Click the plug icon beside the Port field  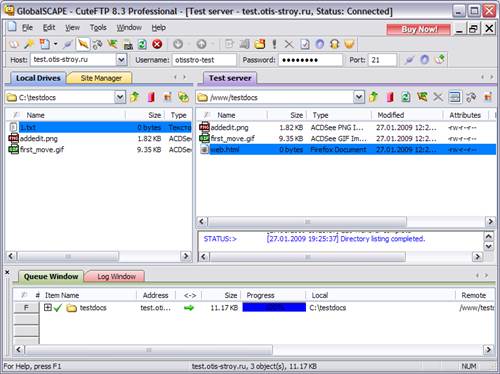click(x=409, y=60)
